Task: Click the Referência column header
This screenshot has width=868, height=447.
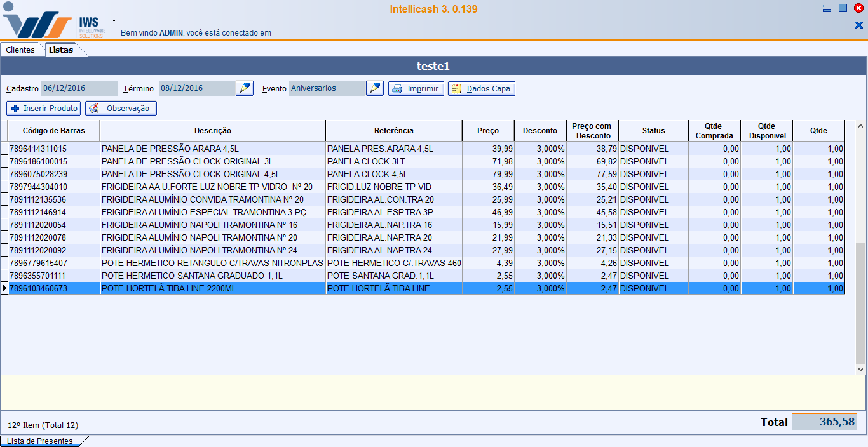Action: click(x=394, y=131)
